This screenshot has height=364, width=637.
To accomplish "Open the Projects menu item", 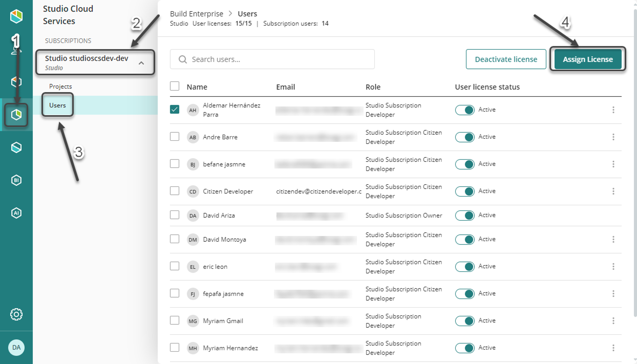I will [60, 86].
